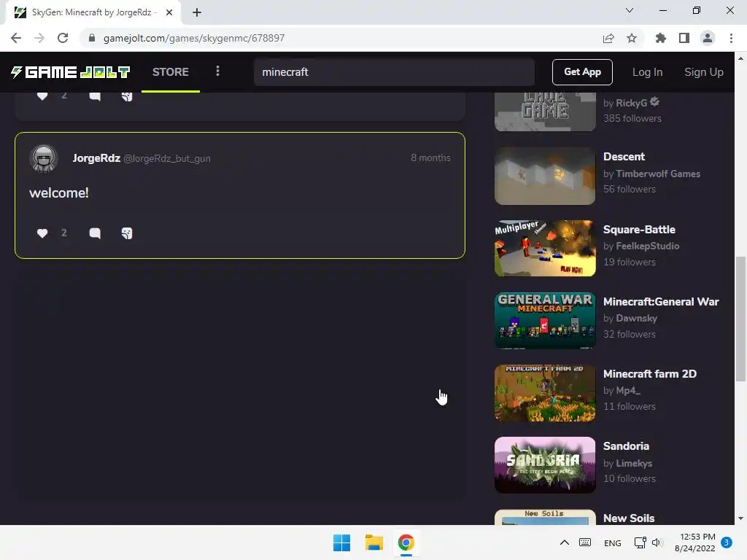Open the Minecraft farm 2D title

tap(650, 374)
